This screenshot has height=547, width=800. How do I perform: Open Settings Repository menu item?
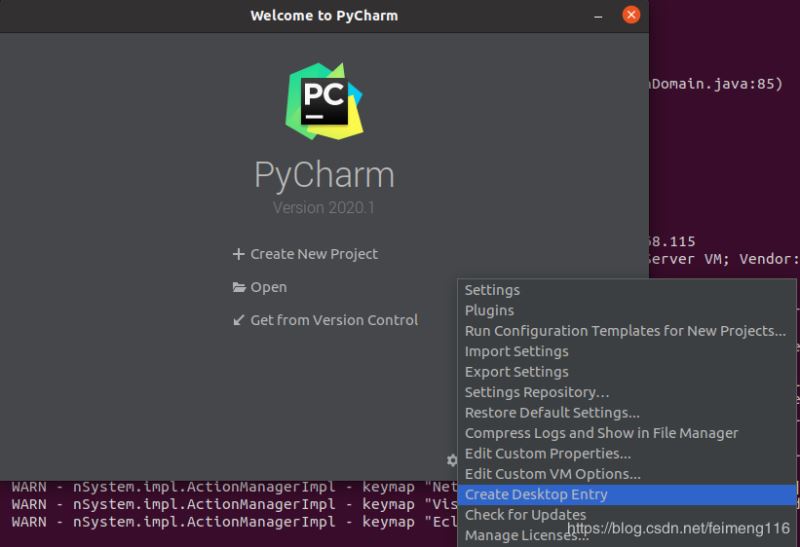536,392
